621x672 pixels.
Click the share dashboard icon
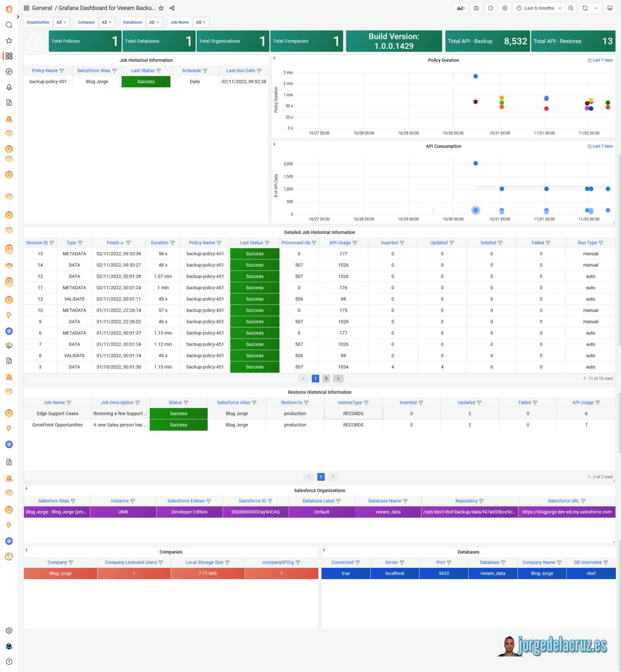click(x=172, y=8)
